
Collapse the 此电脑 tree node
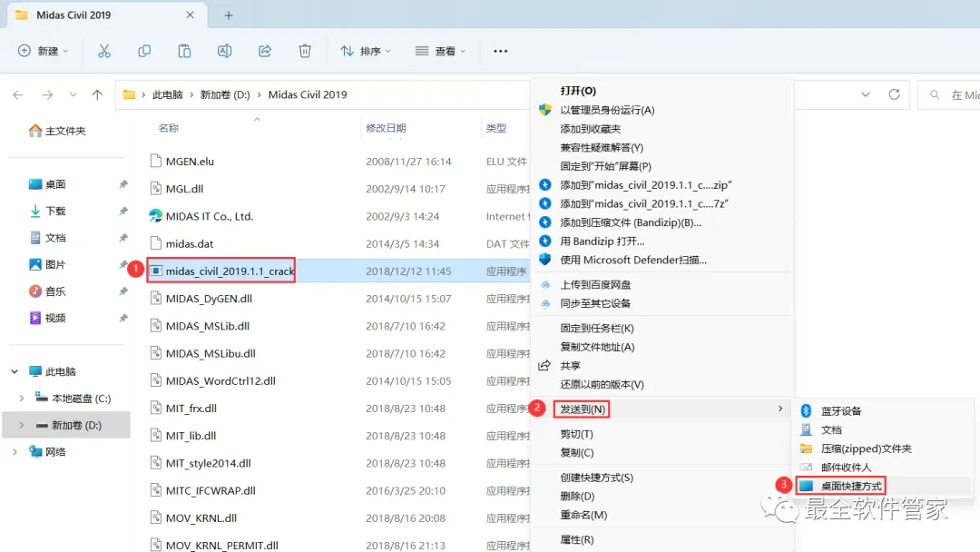pyautogui.click(x=15, y=371)
